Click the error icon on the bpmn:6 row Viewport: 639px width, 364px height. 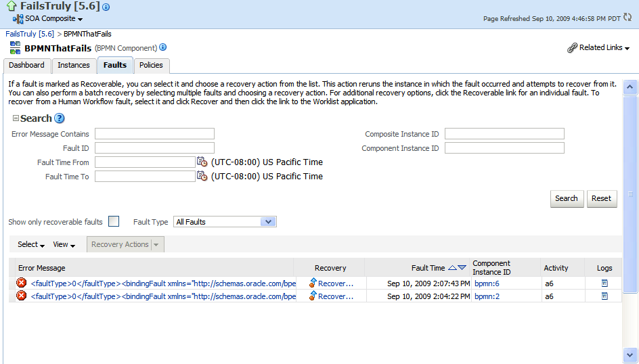point(21,283)
